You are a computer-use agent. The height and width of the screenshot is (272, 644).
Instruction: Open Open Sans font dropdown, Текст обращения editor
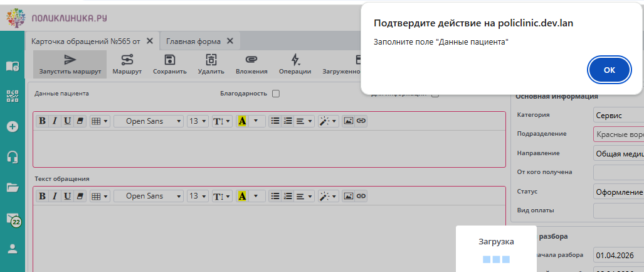149,196
